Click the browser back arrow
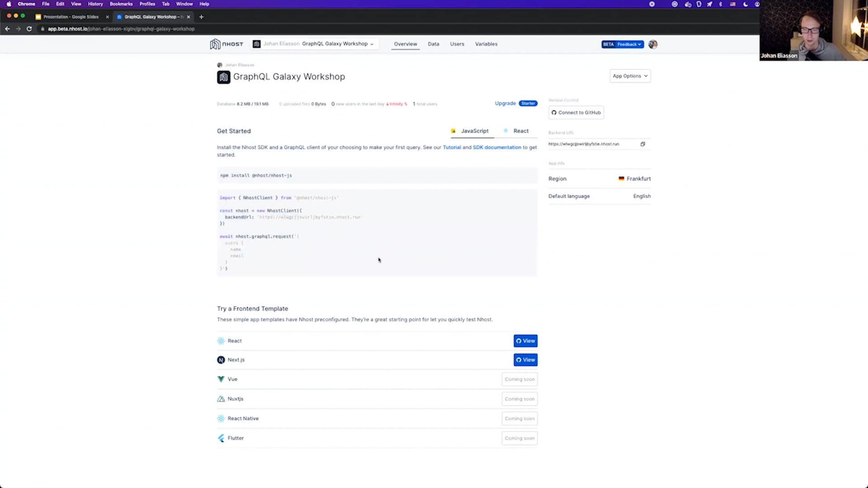 tap(7, 29)
